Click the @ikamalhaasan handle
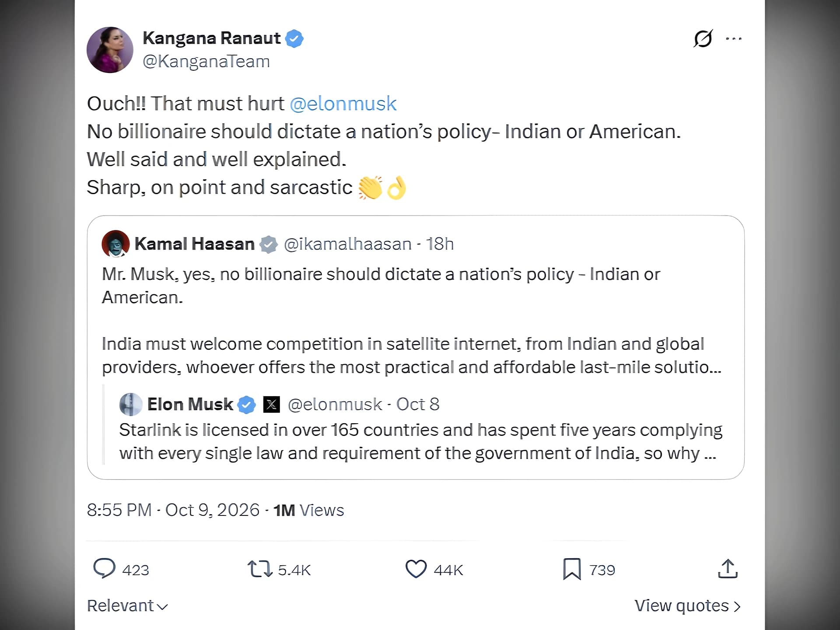 click(348, 244)
